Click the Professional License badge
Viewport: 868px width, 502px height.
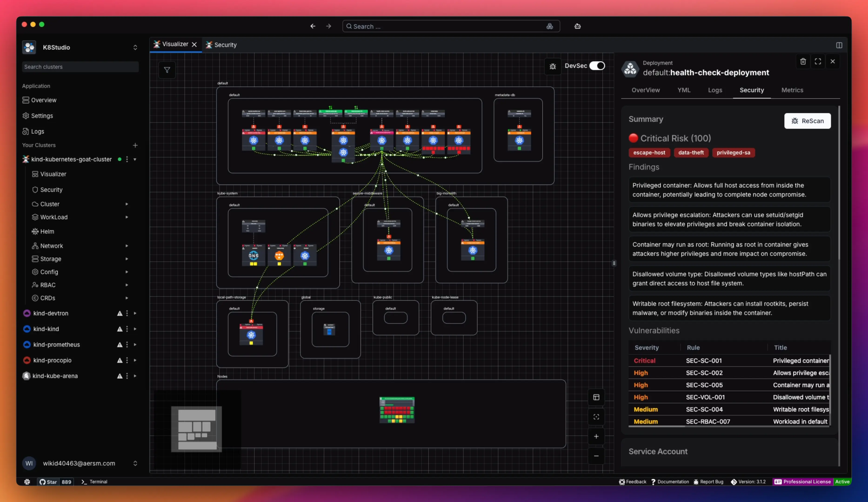(803, 482)
